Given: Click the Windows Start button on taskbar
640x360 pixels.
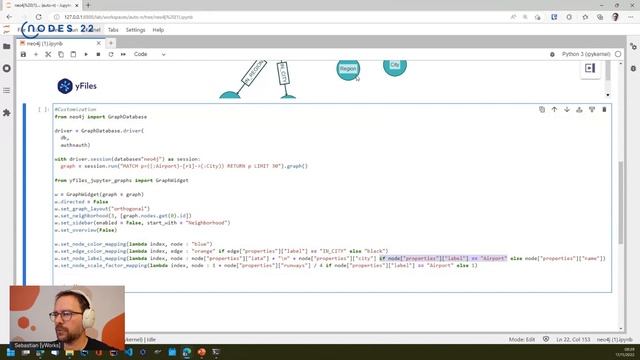Looking at the screenshot, I should [x=11, y=353].
